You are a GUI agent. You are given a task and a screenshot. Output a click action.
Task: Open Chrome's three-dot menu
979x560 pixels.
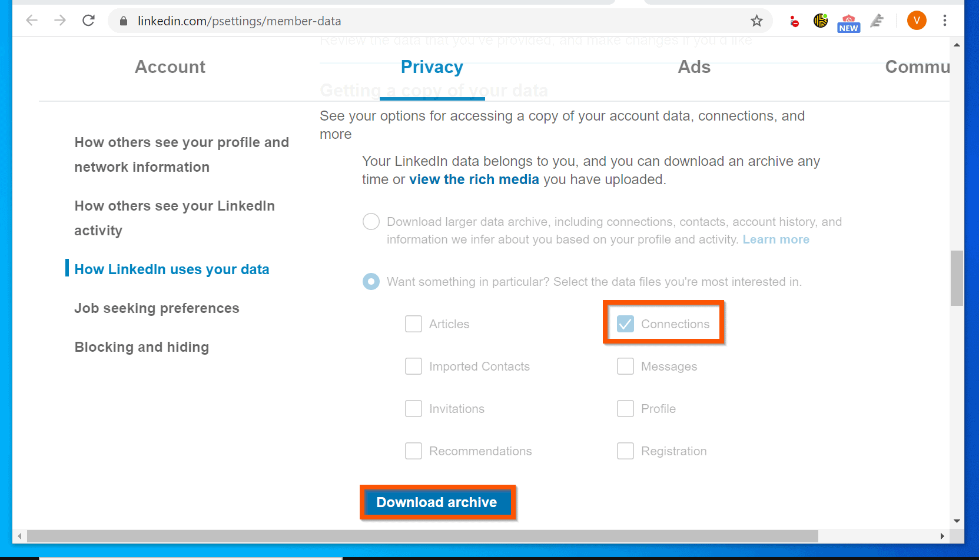[x=944, y=21]
